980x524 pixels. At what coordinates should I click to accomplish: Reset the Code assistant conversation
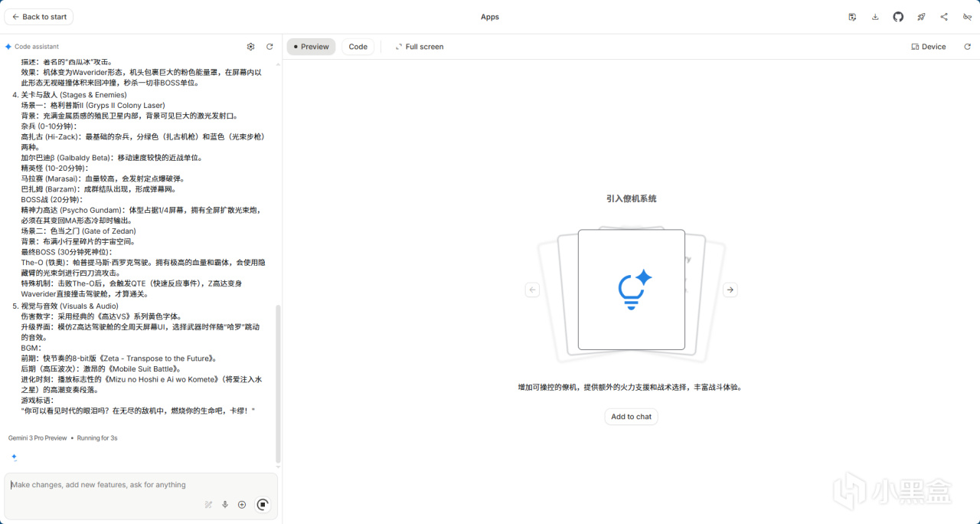pyautogui.click(x=269, y=47)
